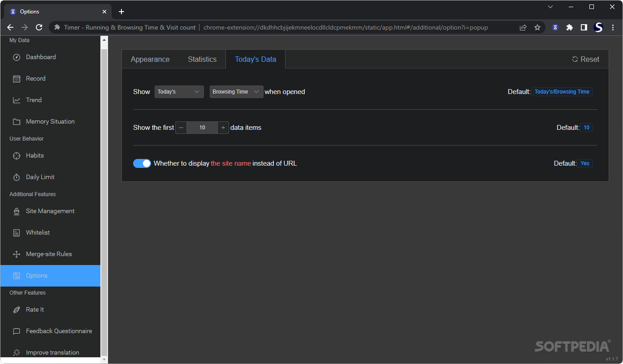This screenshot has height=364, width=623.
Task: Switch to the Statistics tab
Action: pyautogui.click(x=202, y=59)
